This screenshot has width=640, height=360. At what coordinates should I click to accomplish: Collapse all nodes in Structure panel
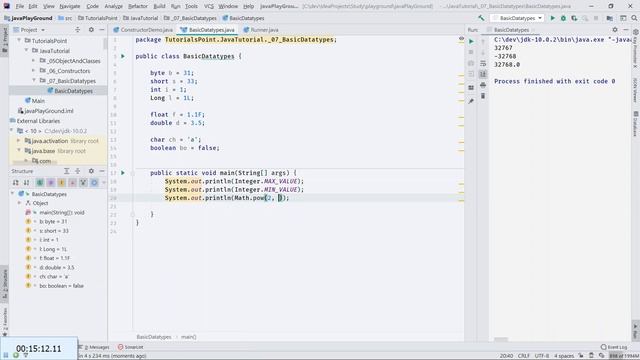[x=78, y=171]
